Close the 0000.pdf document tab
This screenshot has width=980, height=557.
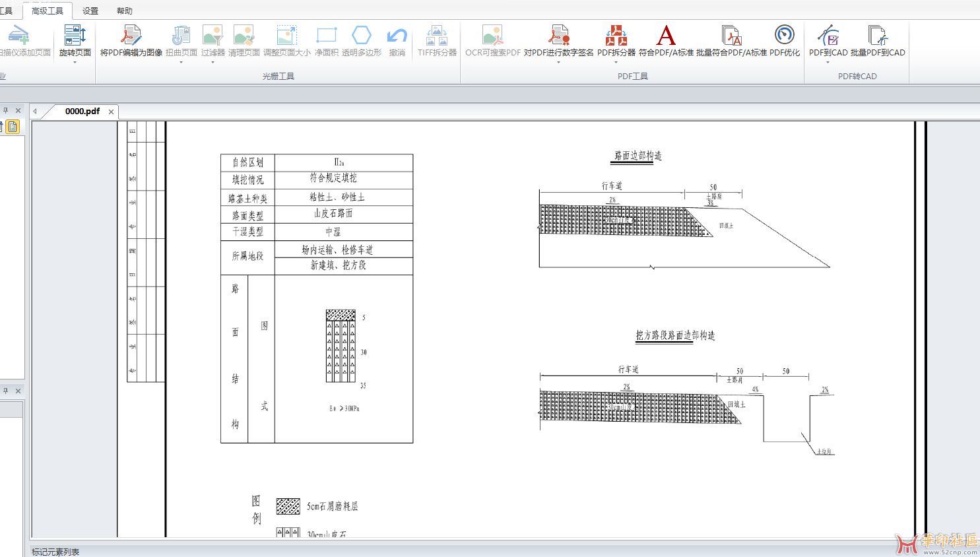[111, 112]
